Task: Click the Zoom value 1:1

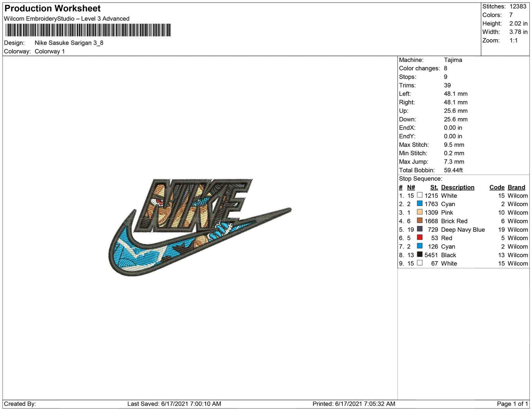Action: point(514,40)
